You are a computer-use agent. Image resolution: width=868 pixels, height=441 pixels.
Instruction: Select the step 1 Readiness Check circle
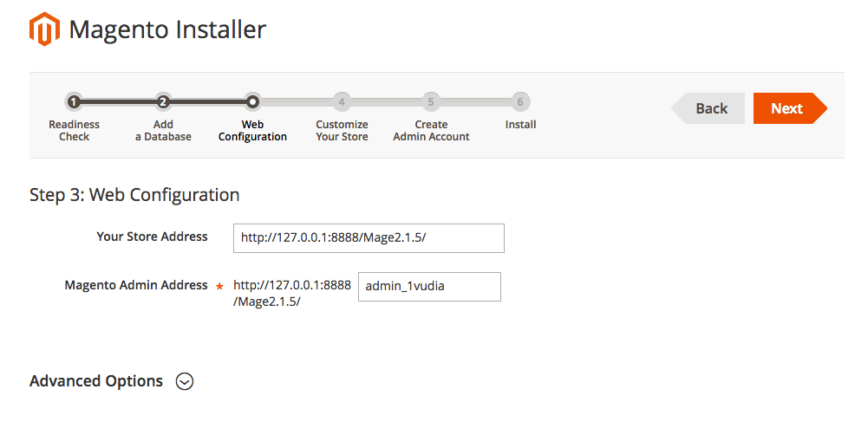point(74,102)
